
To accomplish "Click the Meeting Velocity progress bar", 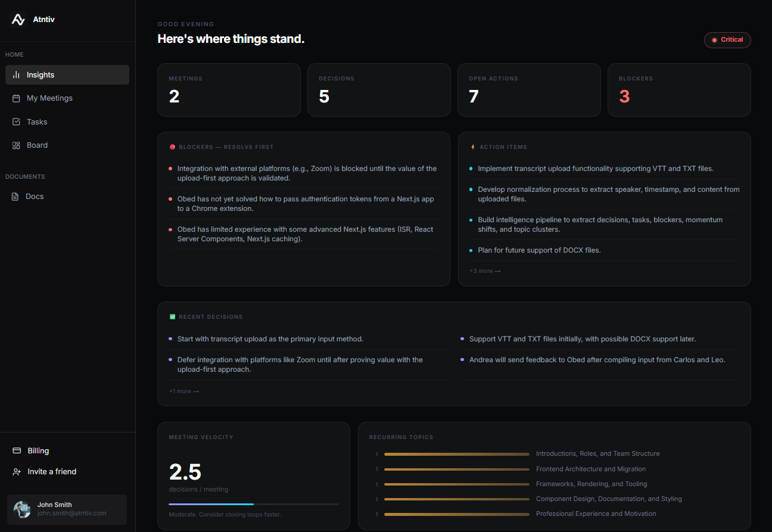I will [254, 503].
